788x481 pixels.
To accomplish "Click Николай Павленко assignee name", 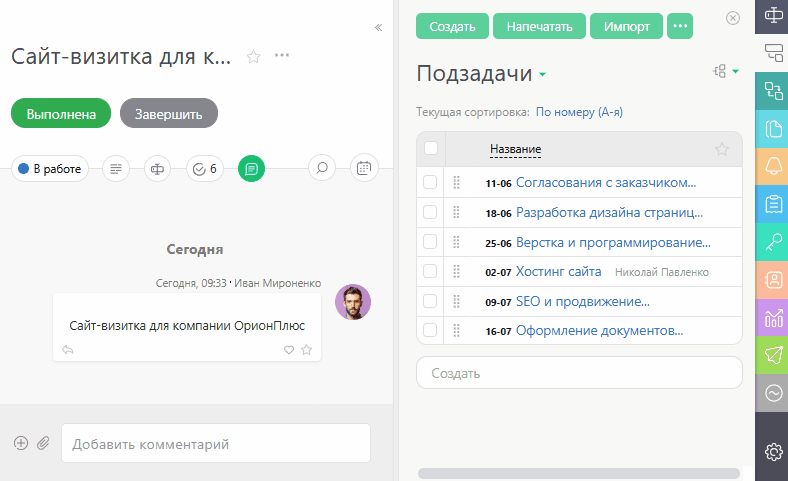I will (x=661, y=272).
